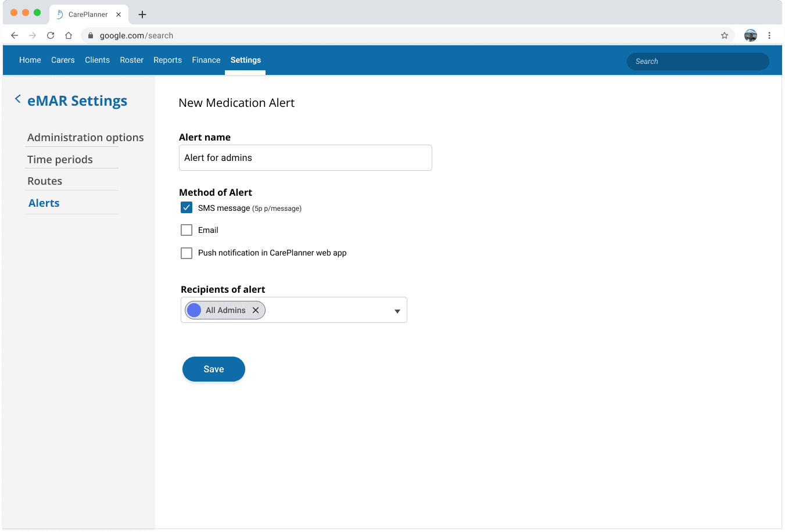The height and width of the screenshot is (532, 785).
Task: Select Alerts in the sidebar
Action: tap(44, 203)
